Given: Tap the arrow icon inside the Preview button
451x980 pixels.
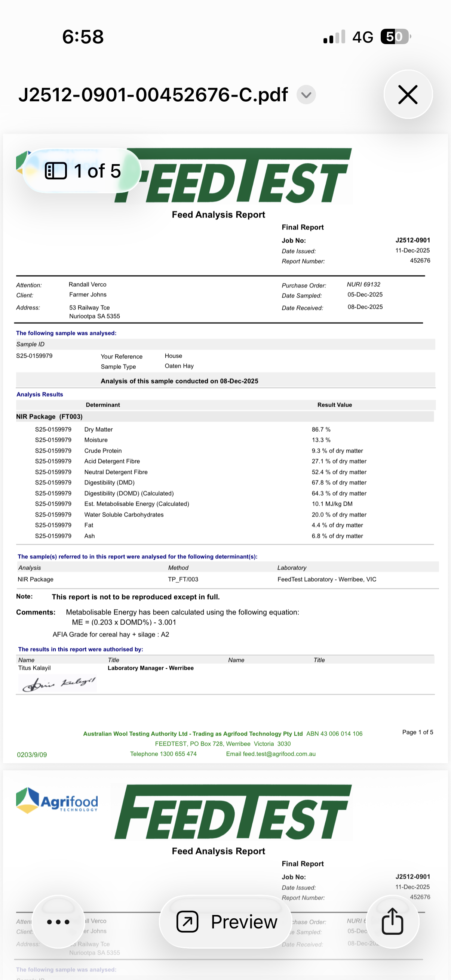Looking at the screenshot, I should 188,922.
